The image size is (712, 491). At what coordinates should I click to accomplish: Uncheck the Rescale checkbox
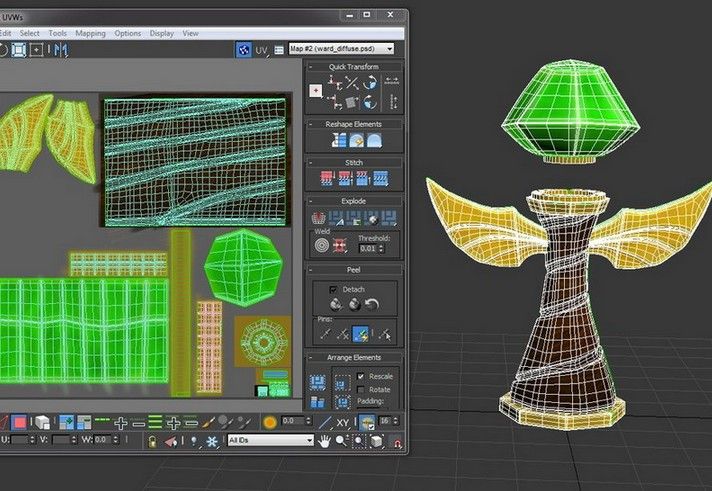tap(361, 375)
